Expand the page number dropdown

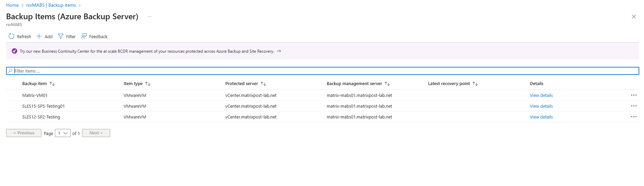point(63,133)
